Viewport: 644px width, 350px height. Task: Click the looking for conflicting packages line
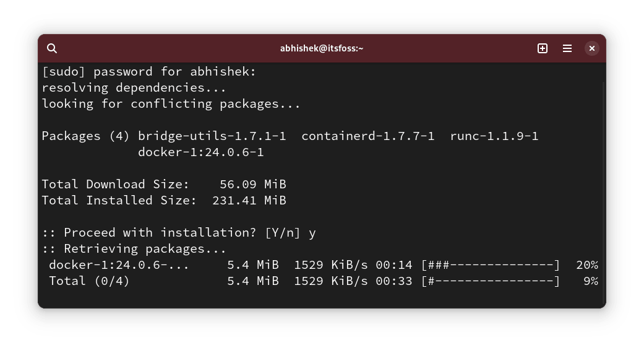pos(171,104)
